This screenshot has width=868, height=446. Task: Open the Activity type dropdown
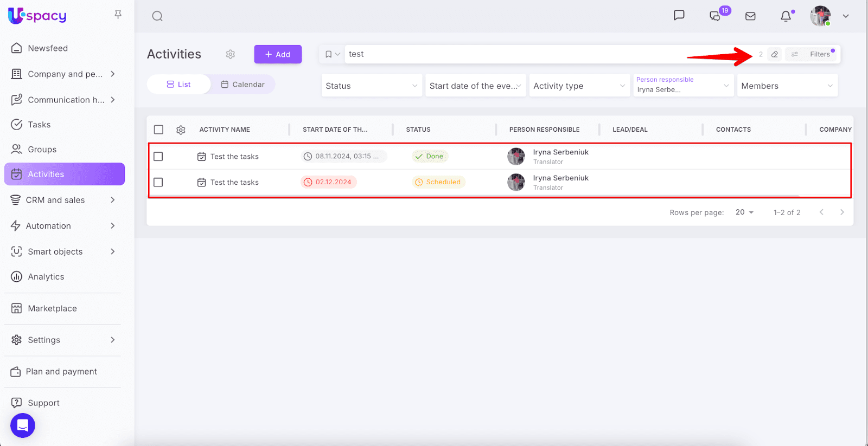pyautogui.click(x=579, y=86)
